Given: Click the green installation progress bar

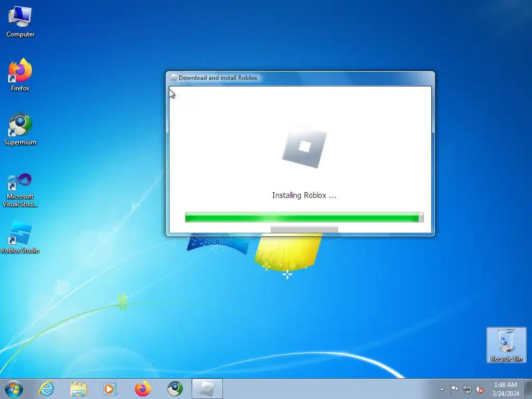Looking at the screenshot, I should click(x=304, y=217).
